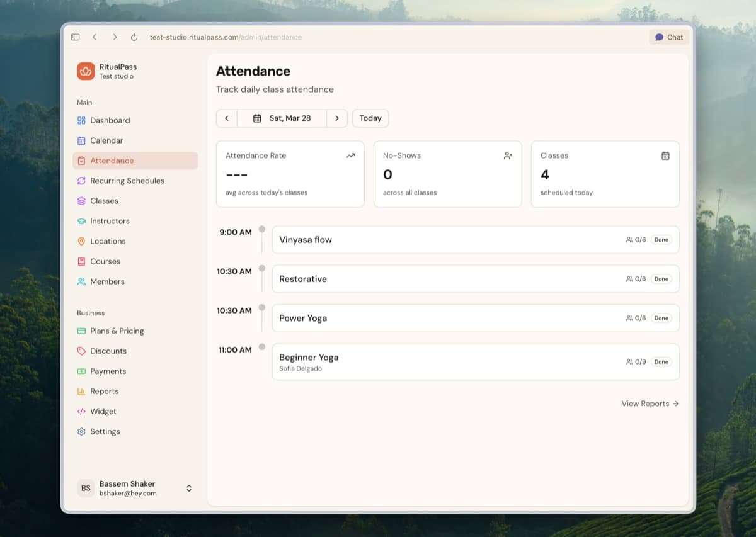Screen dimensions: 756x537
Task: Click the Classes layers icon
Action: tap(81, 201)
